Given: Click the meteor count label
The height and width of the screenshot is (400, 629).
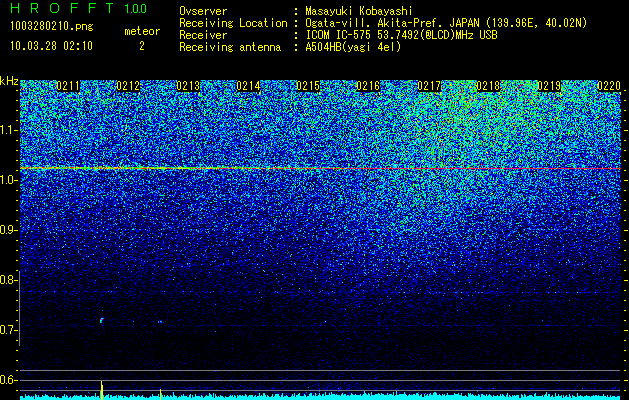Looking at the screenshot, I should click(142, 31).
